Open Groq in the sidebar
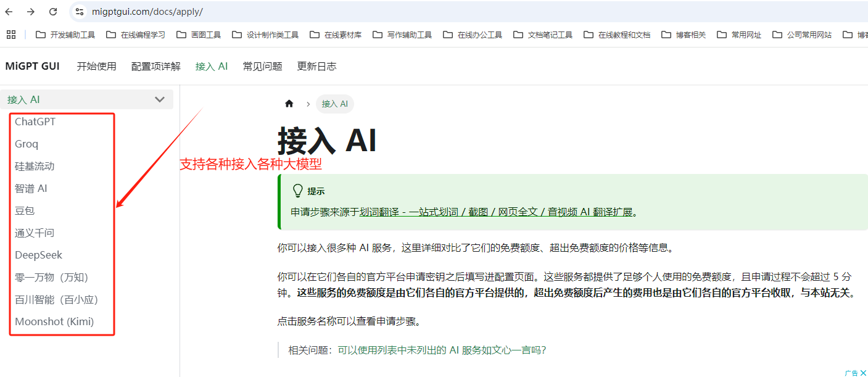Viewport: 868px width, 377px height. point(27,144)
